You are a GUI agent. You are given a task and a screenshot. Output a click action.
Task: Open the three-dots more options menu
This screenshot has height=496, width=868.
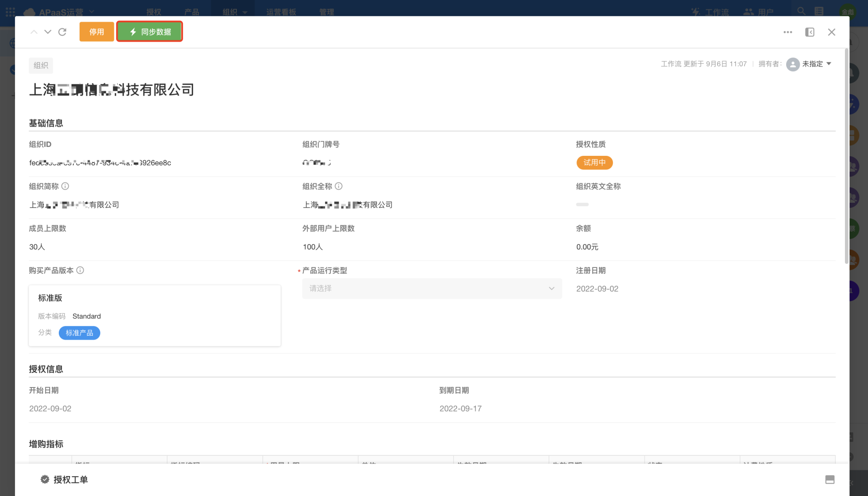click(x=788, y=32)
